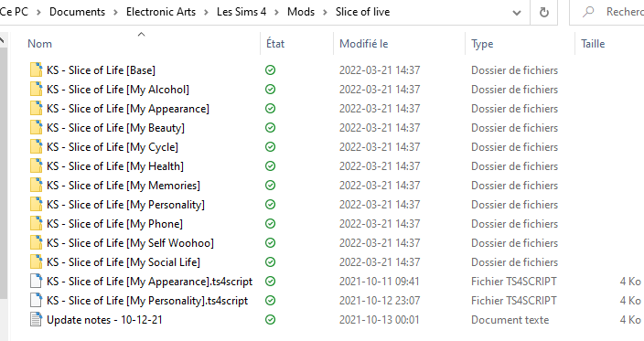Click the [My Appearance].ts4script file icon

click(37, 281)
